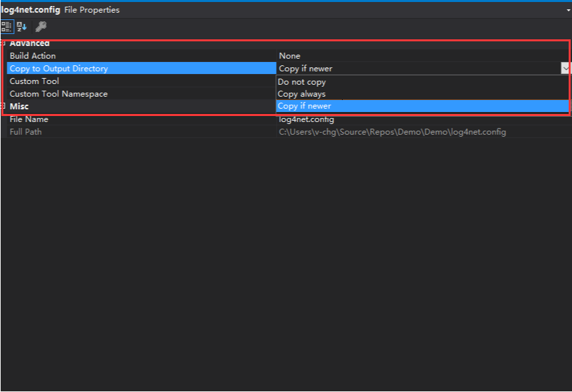Click the Full Path value text

click(391, 131)
